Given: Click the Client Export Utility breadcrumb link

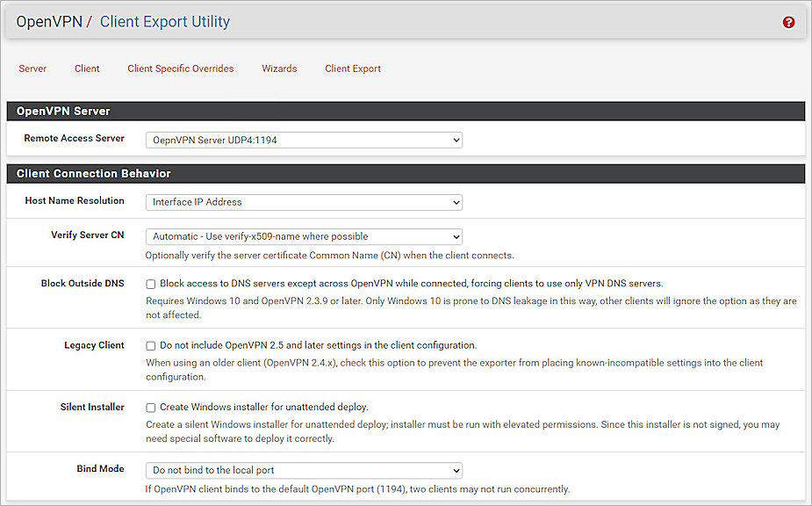Looking at the screenshot, I should coord(165,22).
